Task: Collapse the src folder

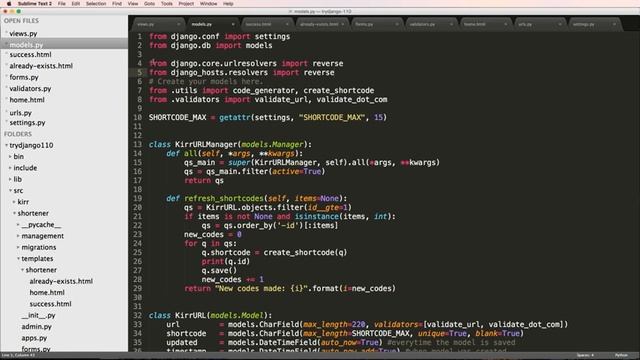Action: point(10,190)
